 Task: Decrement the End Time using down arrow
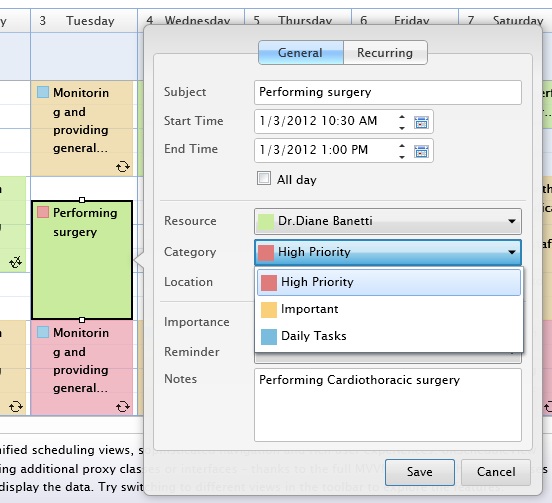(x=402, y=157)
